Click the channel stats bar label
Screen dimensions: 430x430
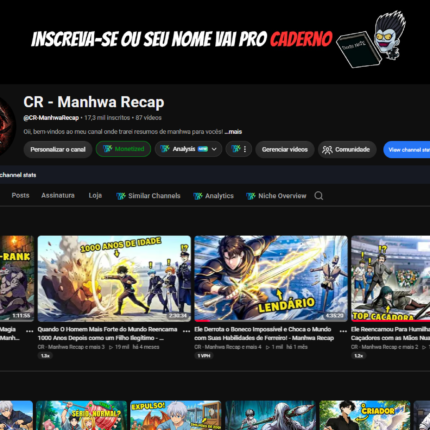tap(18, 175)
